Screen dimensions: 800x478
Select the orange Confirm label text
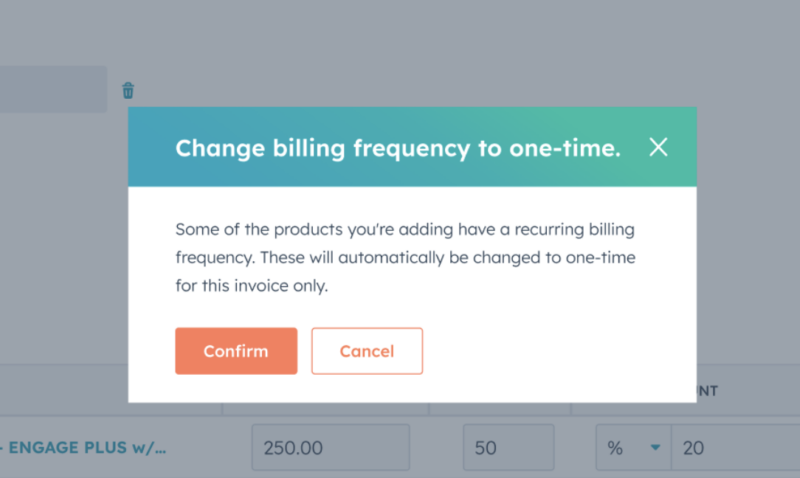point(236,351)
